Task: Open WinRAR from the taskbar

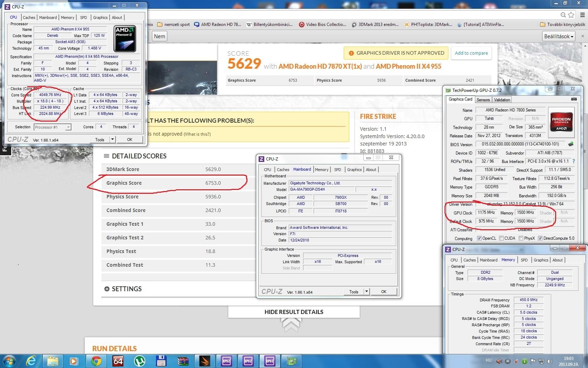Action: coord(183,361)
